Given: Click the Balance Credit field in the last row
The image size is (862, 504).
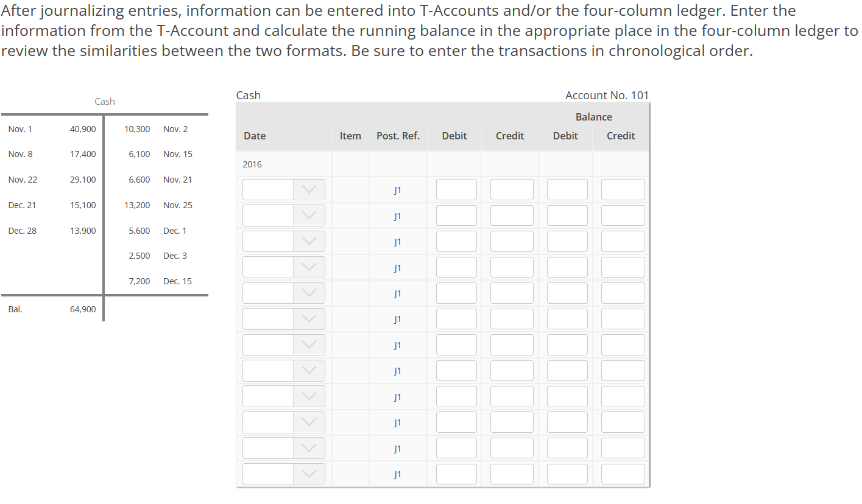Looking at the screenshot, I should tap(623, 474).
